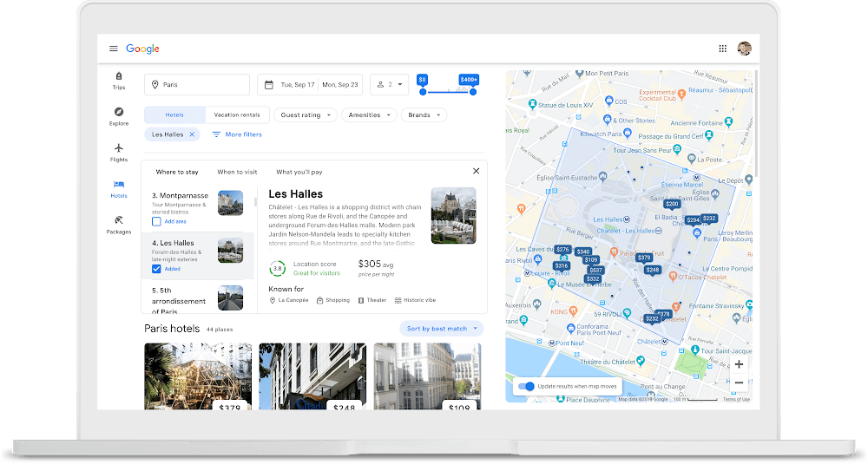This screenshot has height=464, width=868.
Task: Select 3. Montparnasse in area list
Action: [198, 208]
